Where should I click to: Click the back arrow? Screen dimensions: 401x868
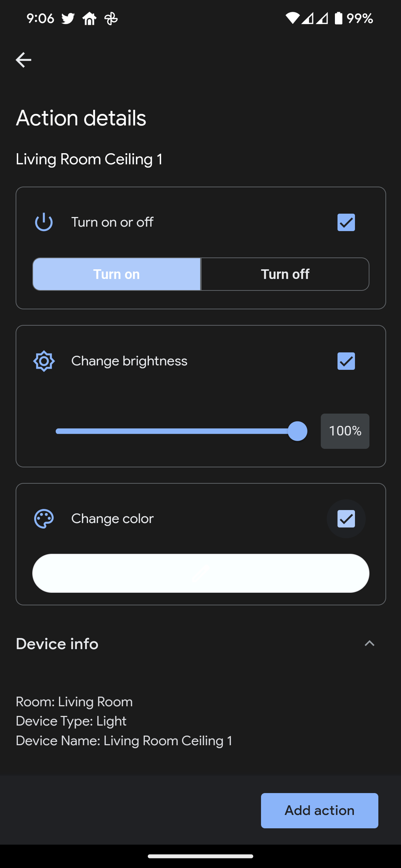click(x=23, y=59)
